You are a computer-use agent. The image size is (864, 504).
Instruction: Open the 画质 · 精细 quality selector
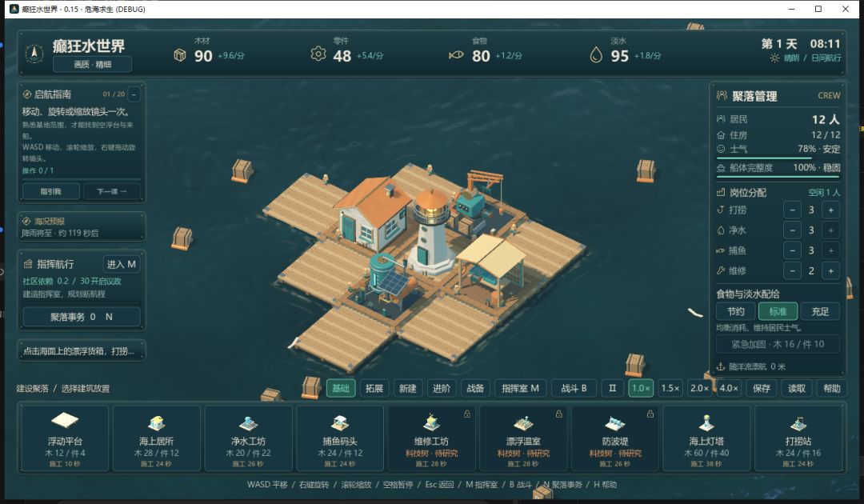(x=93, y=65)
